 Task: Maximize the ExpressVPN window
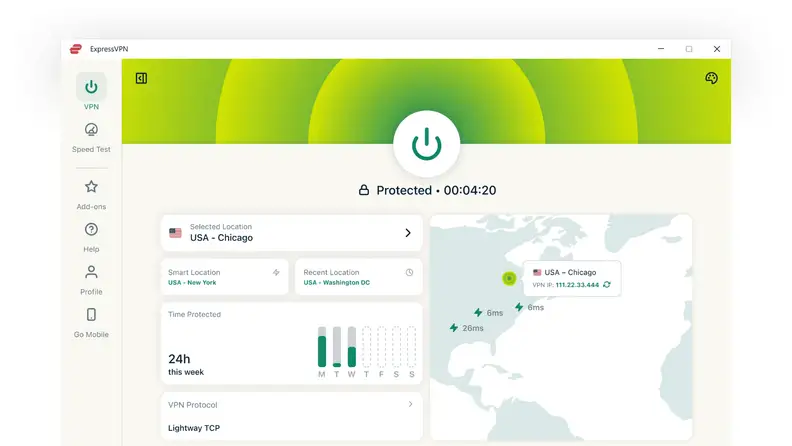(x=689, y=49)
